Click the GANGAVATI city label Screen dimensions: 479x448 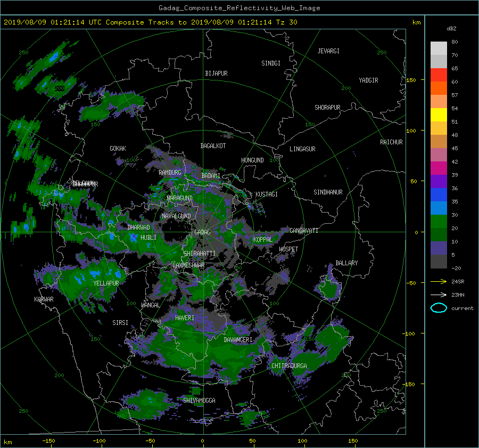click(304, 230)
